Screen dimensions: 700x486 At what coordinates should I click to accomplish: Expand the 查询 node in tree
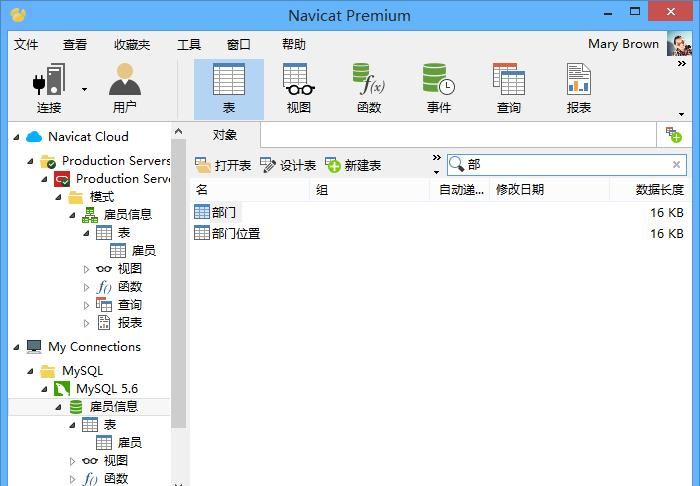[x=87, y=305]
